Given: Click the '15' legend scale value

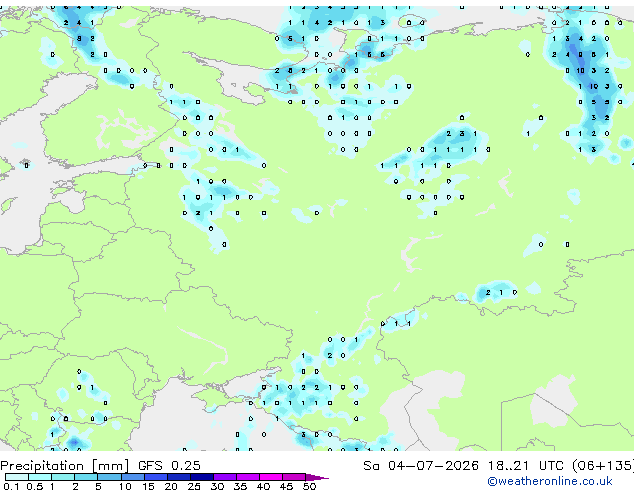Looking at the screenshot, I should click(148, 486).
